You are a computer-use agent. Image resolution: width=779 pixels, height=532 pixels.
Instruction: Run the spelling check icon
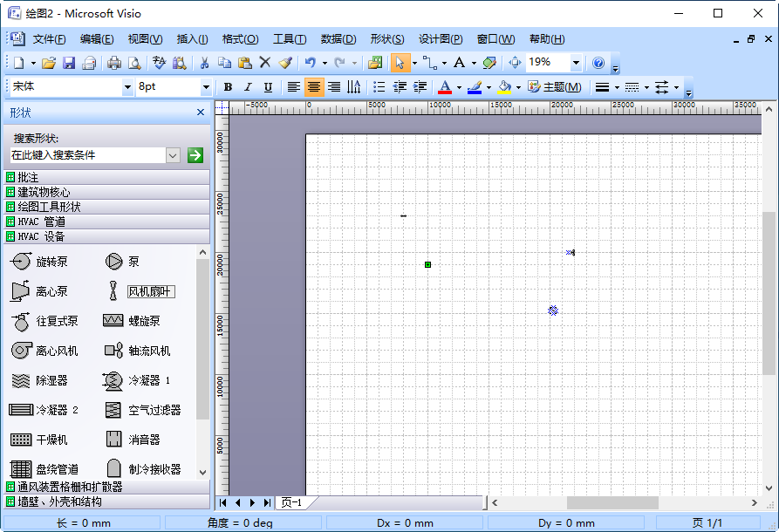[159, 63]
